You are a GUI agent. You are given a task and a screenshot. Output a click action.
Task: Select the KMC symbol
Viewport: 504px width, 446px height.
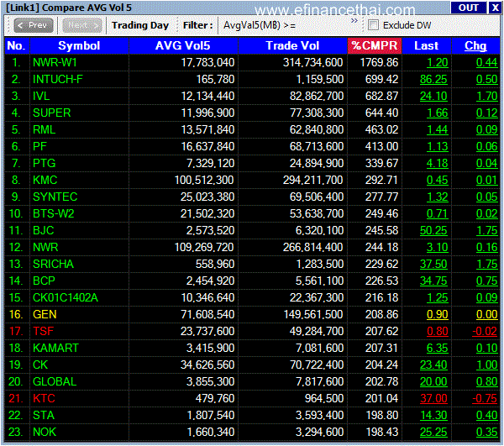pyautogui.click(x=45, y=180)
